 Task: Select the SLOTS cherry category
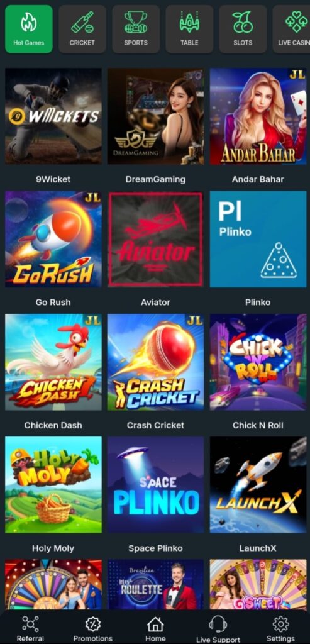pos(243,29)
